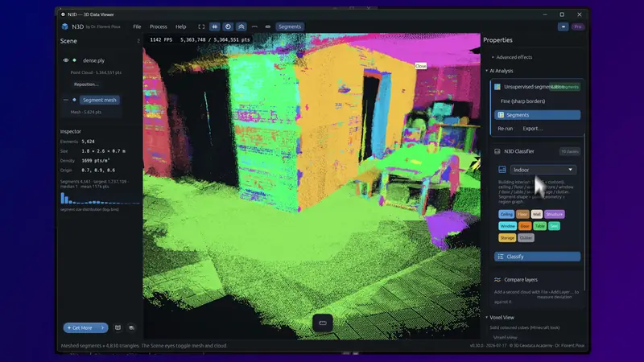Open the Process menu

point(158,27)
